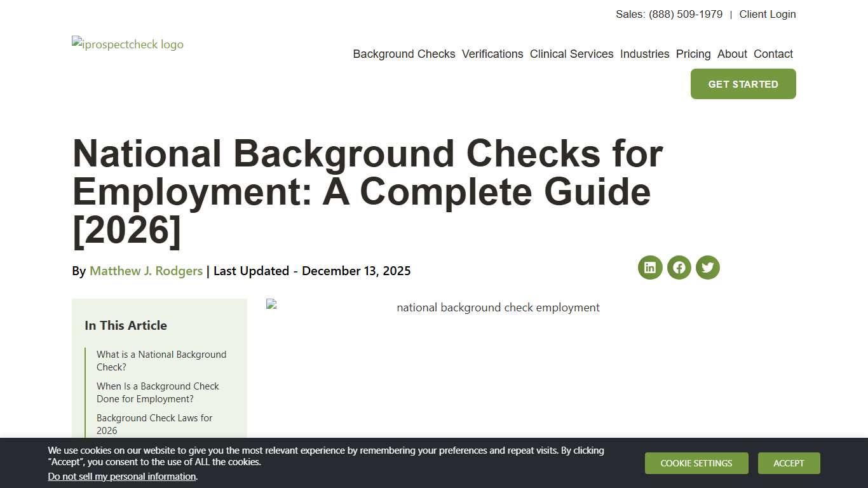Open Client Login
The height and width of the screenshot is (488, 868).
[767, 14]
